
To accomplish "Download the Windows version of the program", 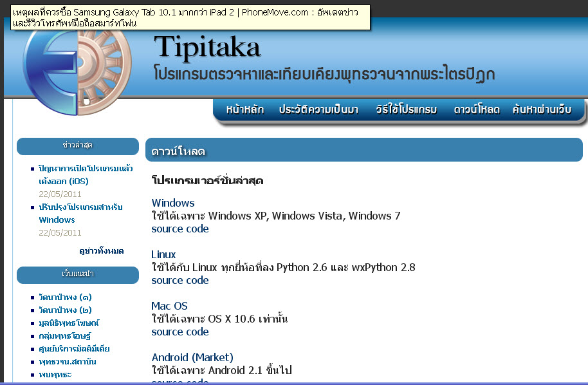I will pos(173,203).
